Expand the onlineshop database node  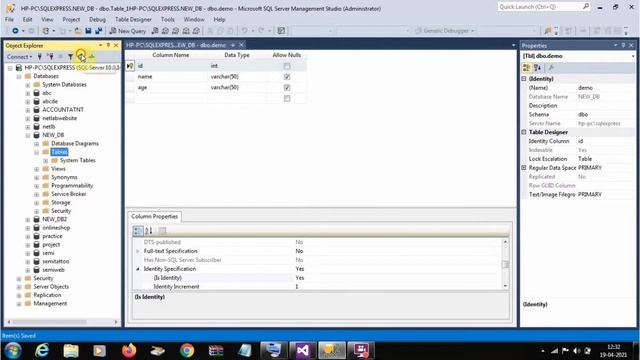pyautogui.click(x=28, y=228)
